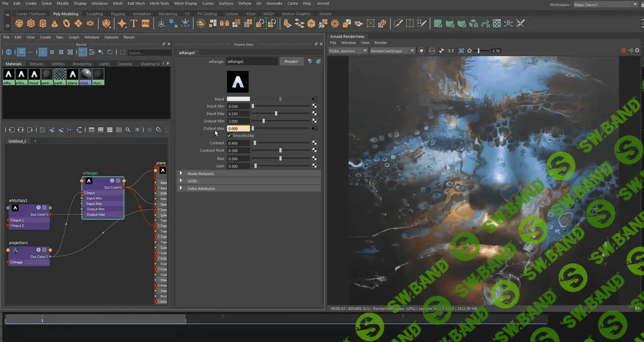Open the Extra Attributes section
644x342 pixels.
tap(201, 188)
